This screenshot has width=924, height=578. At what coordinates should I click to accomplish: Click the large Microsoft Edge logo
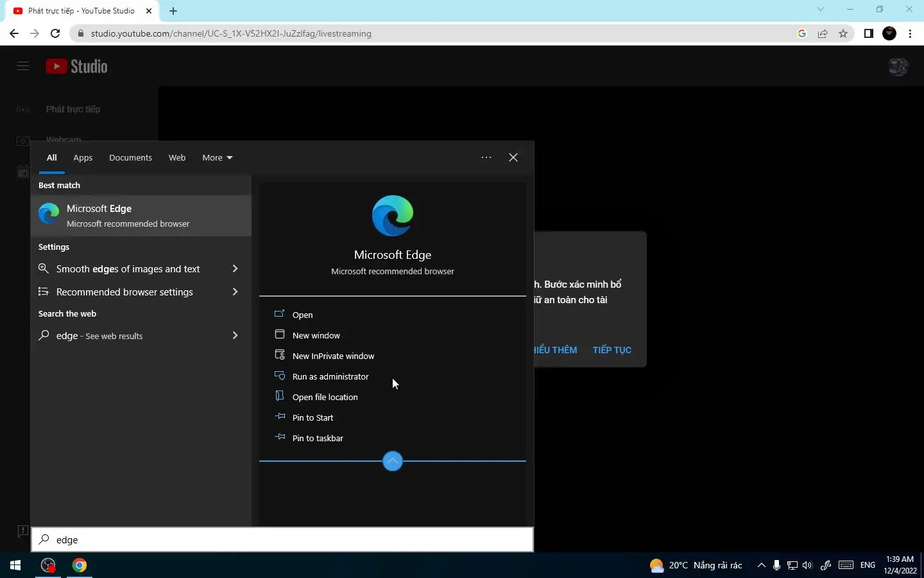(x=393, y=216)
